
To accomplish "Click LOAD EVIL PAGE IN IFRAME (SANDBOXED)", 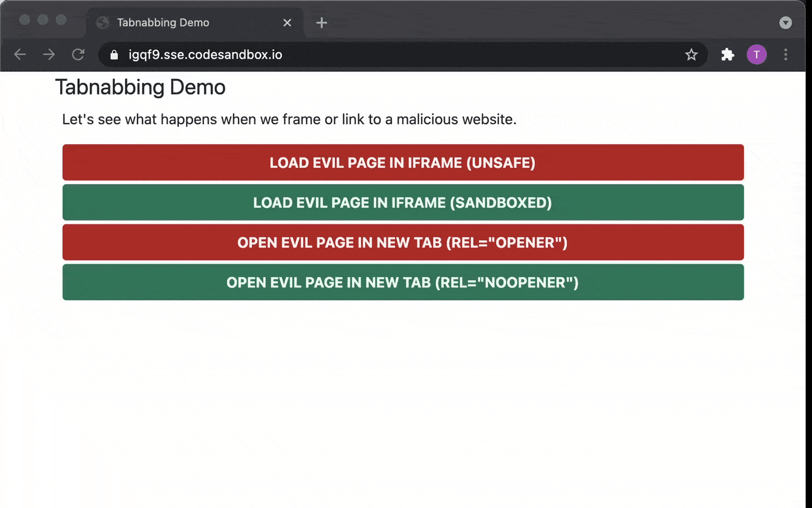I will (402, 202).
